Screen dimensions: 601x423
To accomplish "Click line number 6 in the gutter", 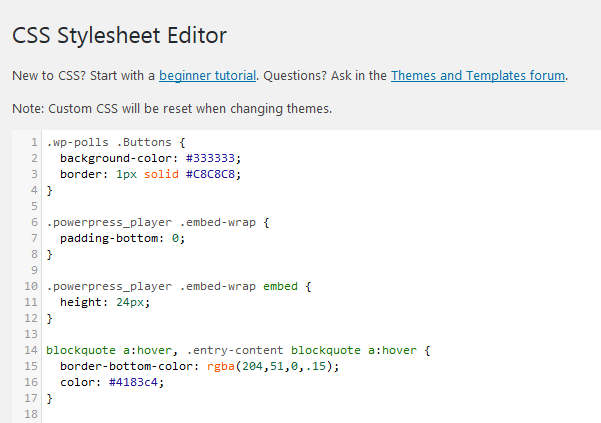I will 34,222.
